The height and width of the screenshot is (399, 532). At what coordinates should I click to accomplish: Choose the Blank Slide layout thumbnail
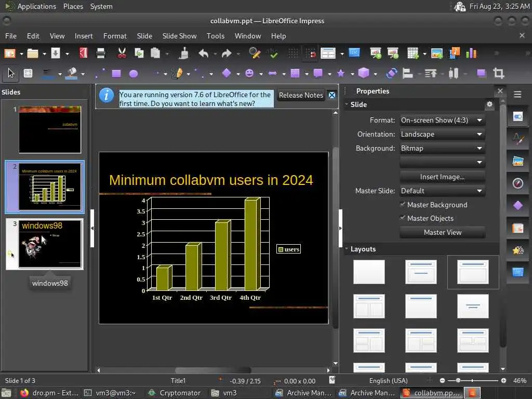pyautogui.click(x=369, y=272)
